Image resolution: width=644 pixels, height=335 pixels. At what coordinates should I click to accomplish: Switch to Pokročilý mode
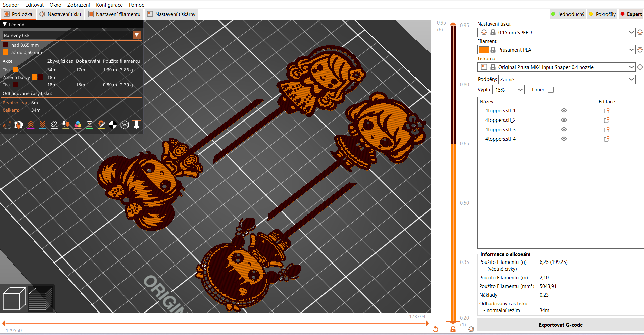(x=603, y=14)
